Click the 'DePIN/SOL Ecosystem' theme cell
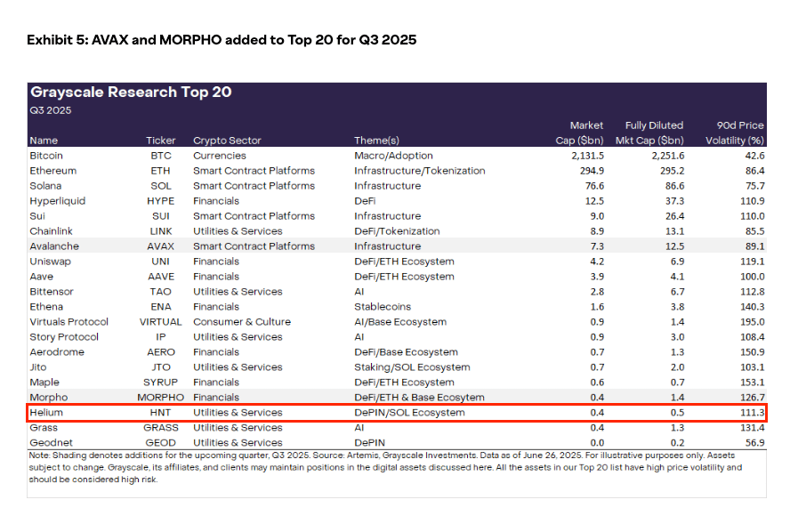This screenshot has height=532, width=790. [409, 413]
